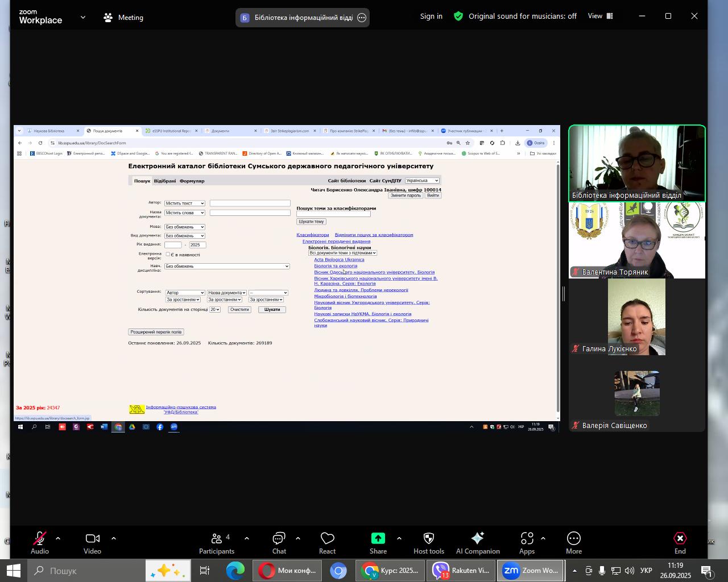Open the Chat panel
The width and height of the screenshot is (728, 582).
279,539
